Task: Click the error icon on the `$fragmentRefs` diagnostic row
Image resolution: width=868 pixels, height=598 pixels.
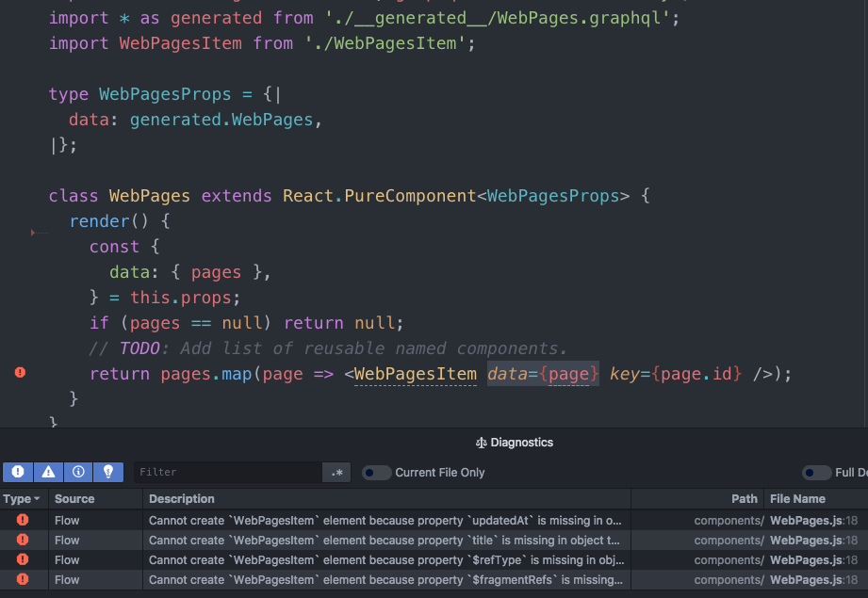Action: tap(23, 579)
